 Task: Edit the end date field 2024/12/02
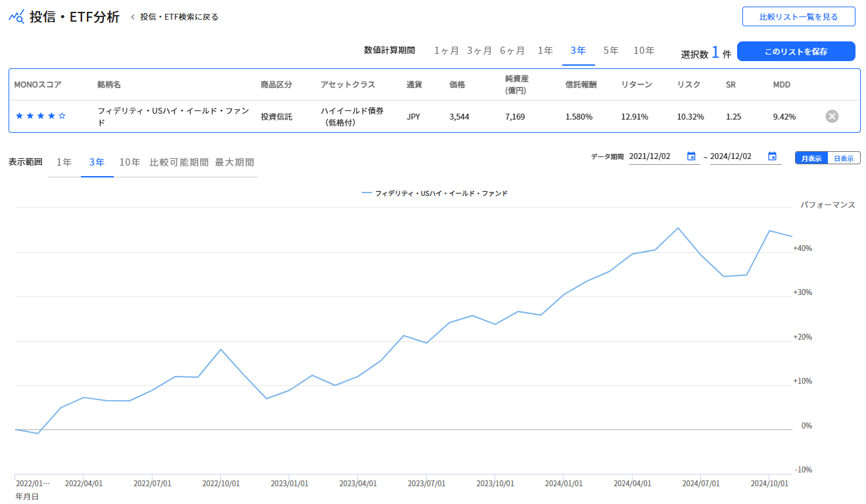tap(738, 156)
